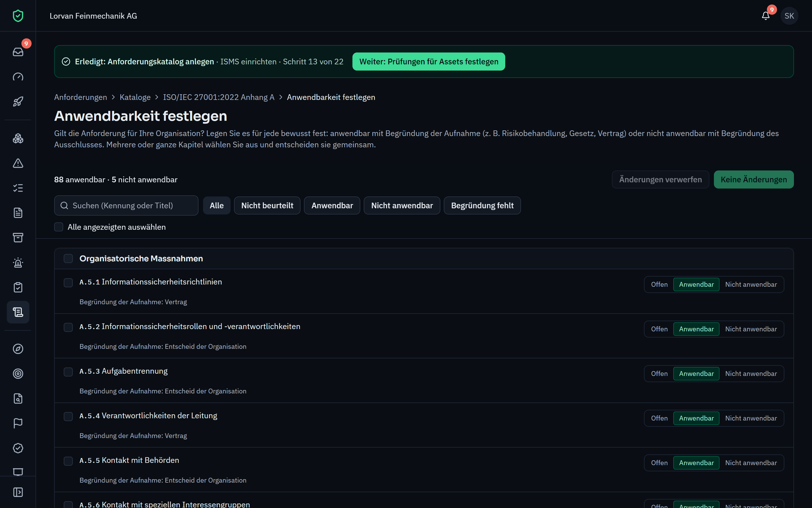Click the Keine Änderungen button

(x=754, y=179)
